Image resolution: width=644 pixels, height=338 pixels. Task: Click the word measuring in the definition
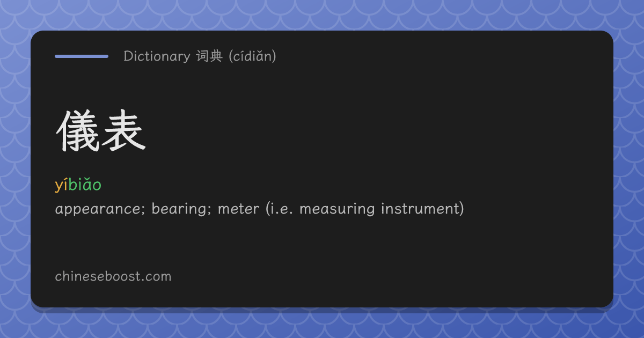point(337,209)
